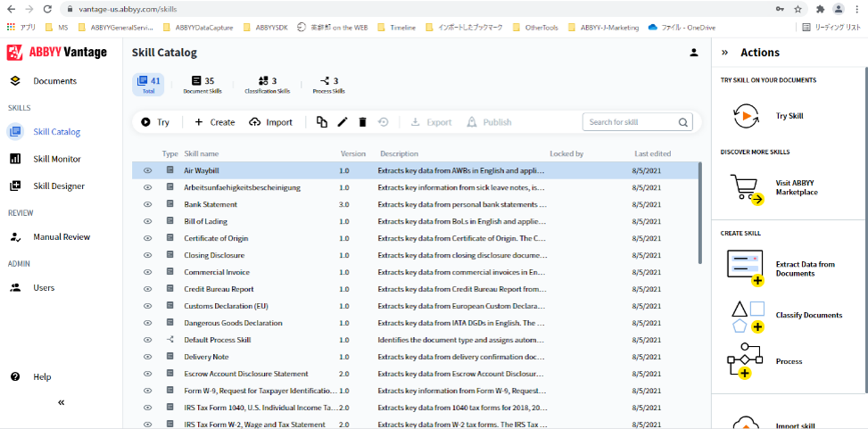Open Help in the sidebar

[42, 377]
